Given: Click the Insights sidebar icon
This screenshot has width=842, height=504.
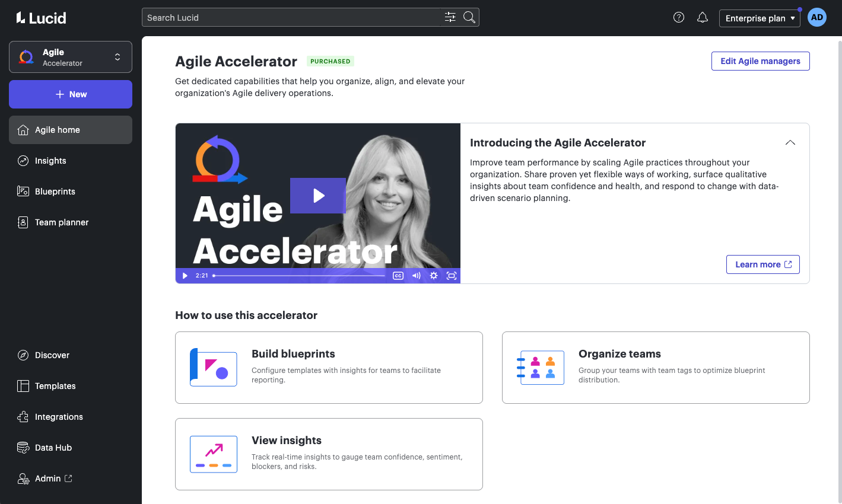Looking at the screenshot, I should [x=23, y=161].
